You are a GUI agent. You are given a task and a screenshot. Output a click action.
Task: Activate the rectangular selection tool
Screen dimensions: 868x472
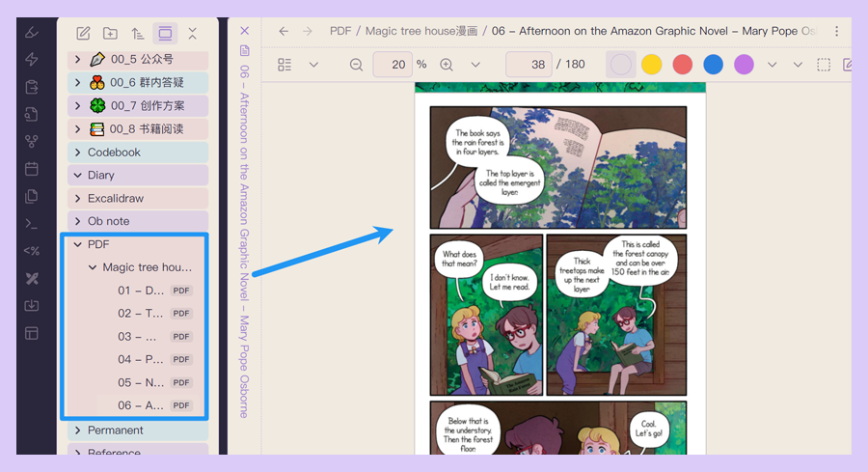824,65
